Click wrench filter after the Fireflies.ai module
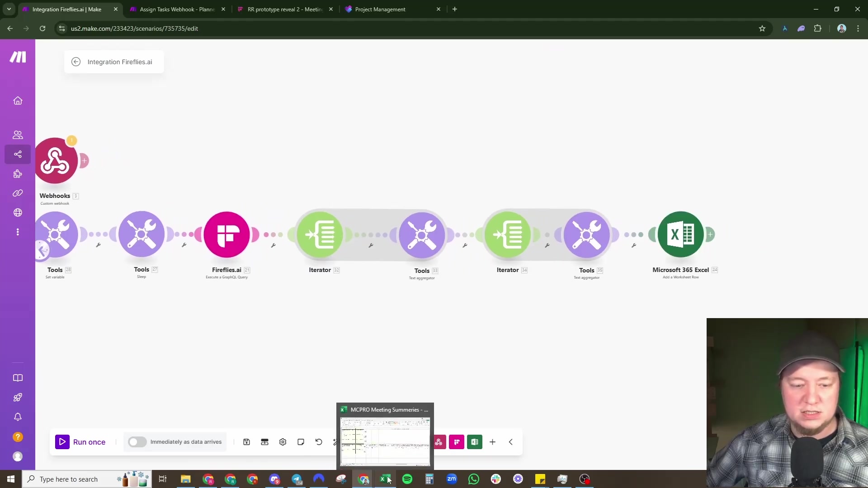 [x=273, y=245]
